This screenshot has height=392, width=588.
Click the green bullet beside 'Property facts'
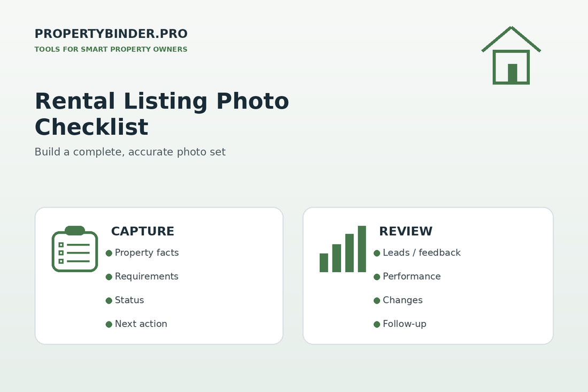coord(109,253)
